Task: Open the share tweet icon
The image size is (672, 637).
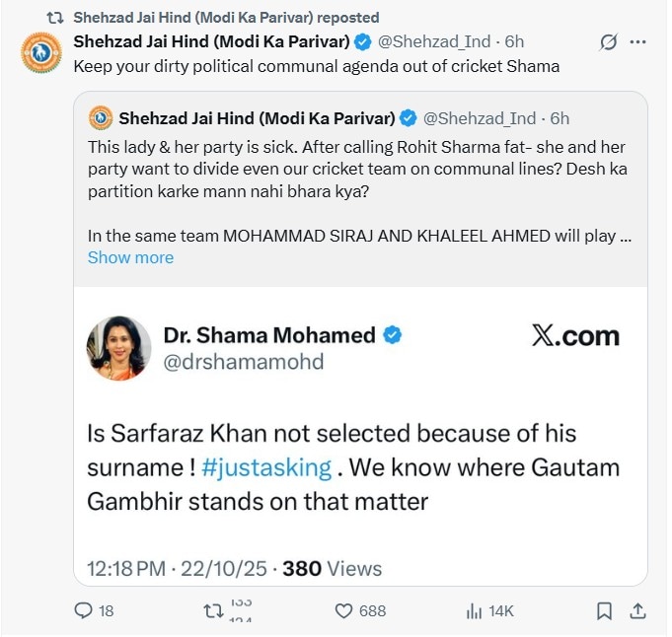Action: 637,611
